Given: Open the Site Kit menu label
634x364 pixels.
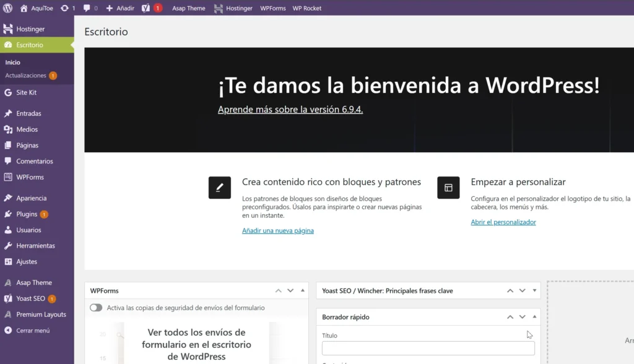Looking at the screenshot, I should pyautogui.click(x=26, y=93).
